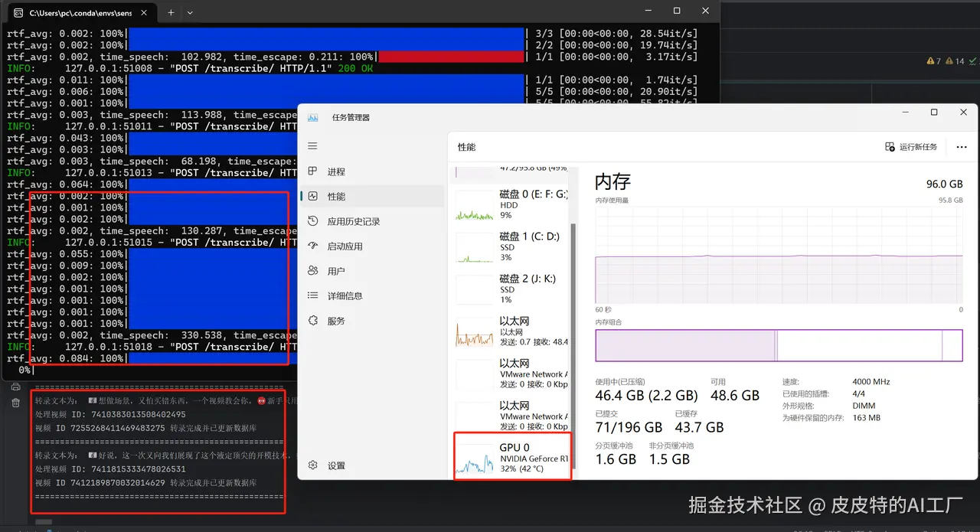Click the settings gear icon in Task Manager
The height and width of the screenshot is (532, 980).
(312, 465)
